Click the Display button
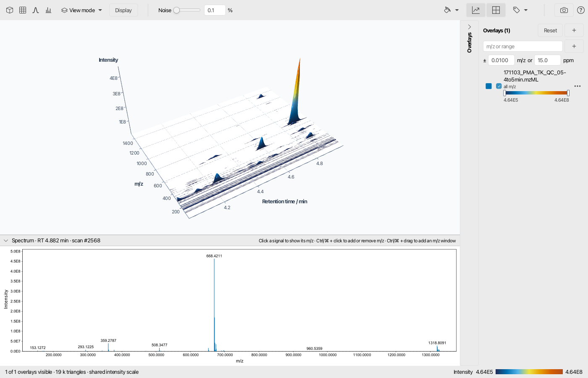Screen dimensions: 588x378 coord(123,10)
